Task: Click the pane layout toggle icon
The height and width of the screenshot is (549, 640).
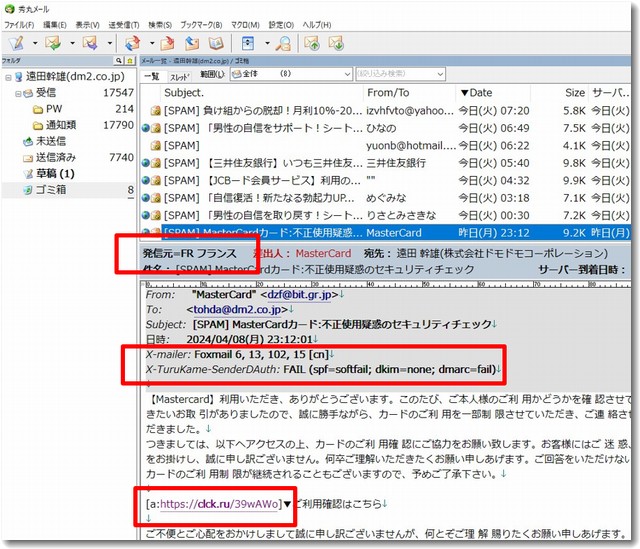Action: (248, 43)
